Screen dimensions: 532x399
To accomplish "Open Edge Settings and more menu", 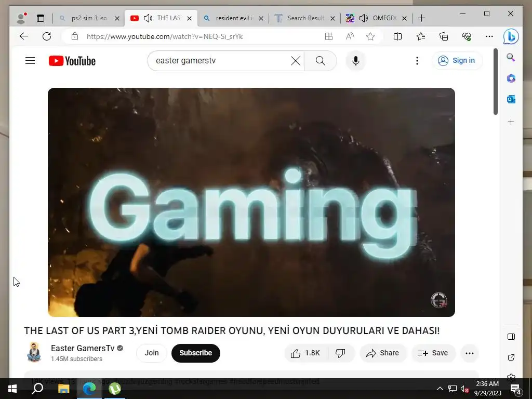I will tap(489, 36).
